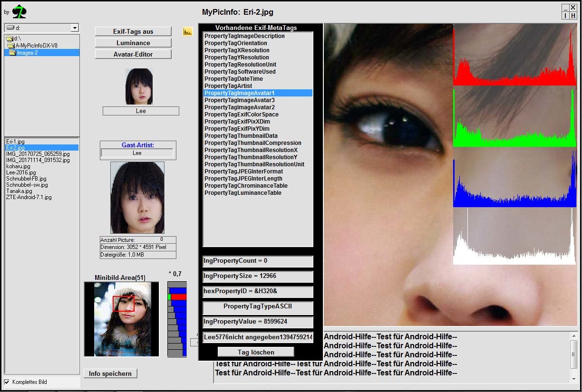Select file Eri-1.jpg
The width and height of the screenshot is (582, 392).
click(15, 142)
